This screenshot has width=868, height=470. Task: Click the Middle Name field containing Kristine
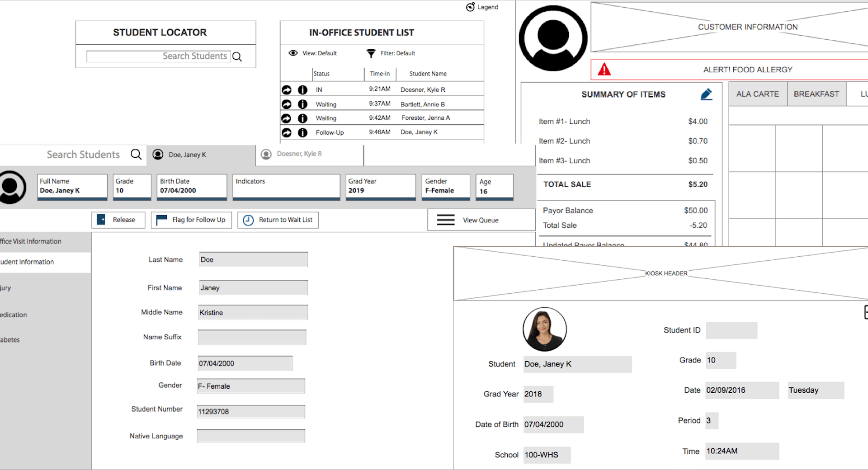pos(253,313)
